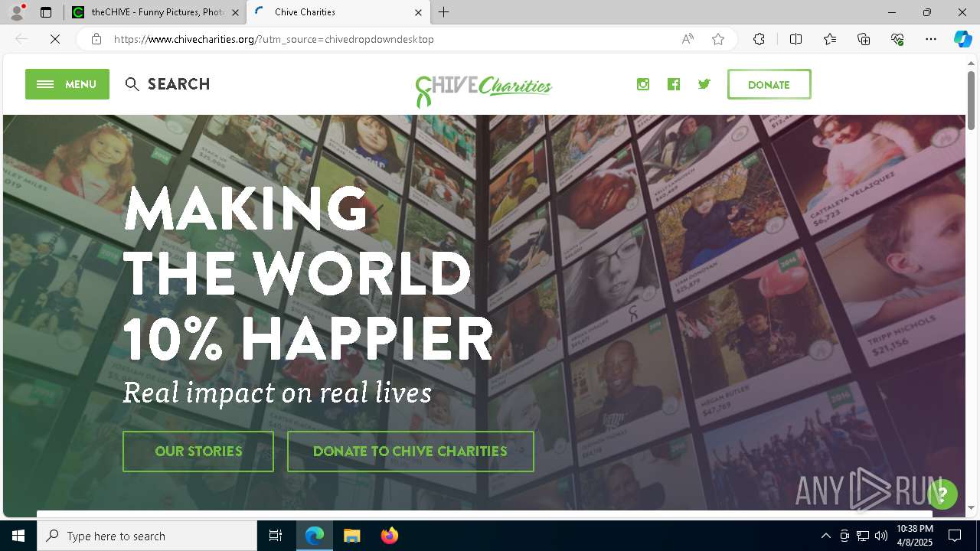980x551 pixels.
Task: Open the volume speaker icon
Action: (x=881, y=536)
